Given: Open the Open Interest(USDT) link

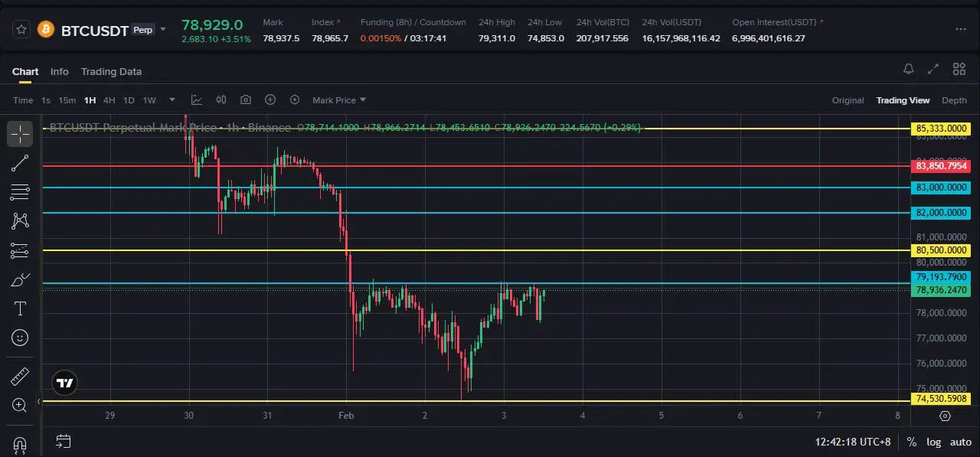Looking at the screenshot, I should click(778, 22).
